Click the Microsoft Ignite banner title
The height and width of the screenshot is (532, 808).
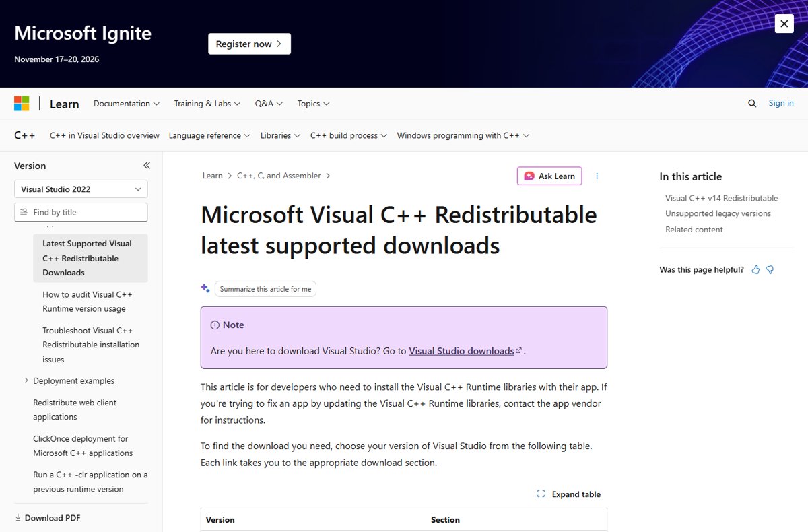pos(83,33)
